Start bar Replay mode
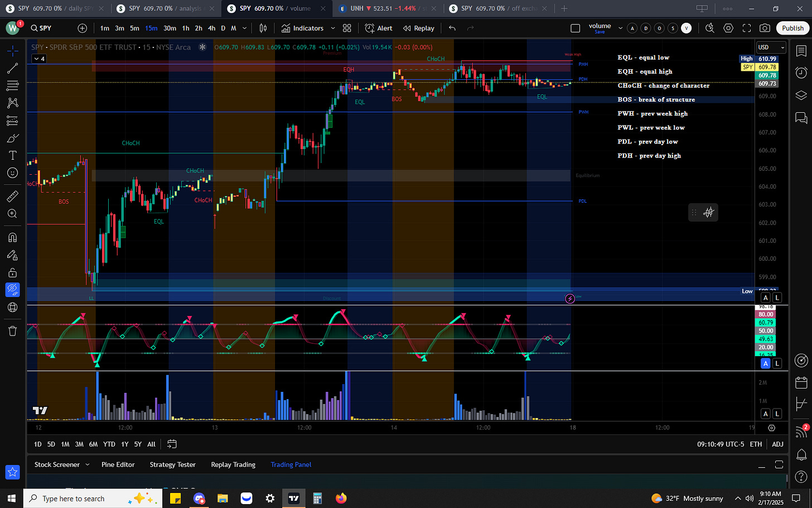This screenshot has width=812, height=508. (418, 28)
